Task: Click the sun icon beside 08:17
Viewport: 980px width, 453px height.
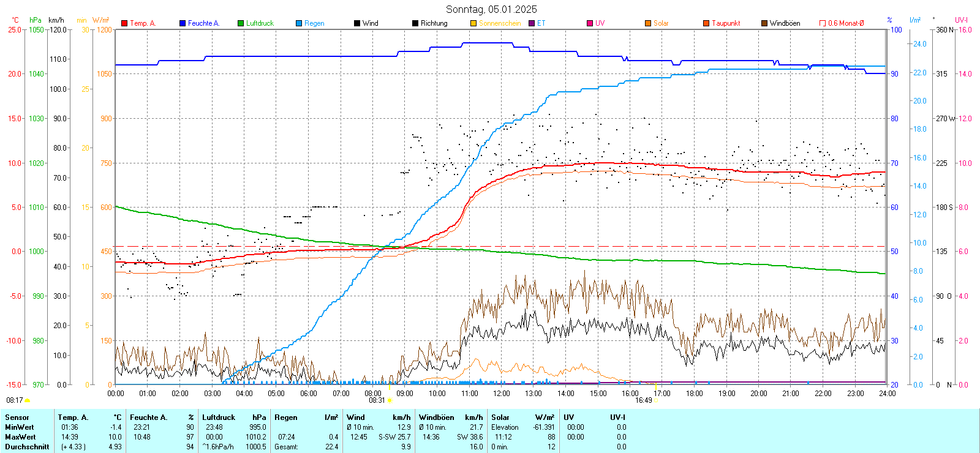Action: tap(27, 400)
